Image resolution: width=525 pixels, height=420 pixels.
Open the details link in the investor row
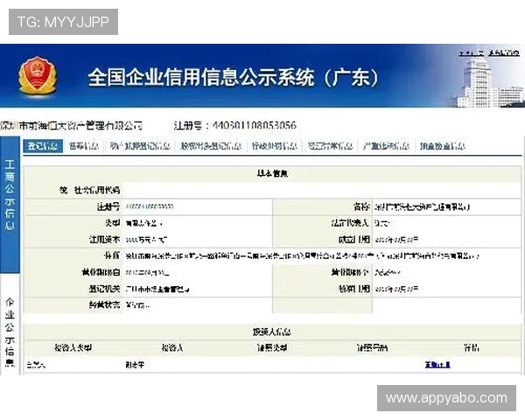[x=437, y=365]
